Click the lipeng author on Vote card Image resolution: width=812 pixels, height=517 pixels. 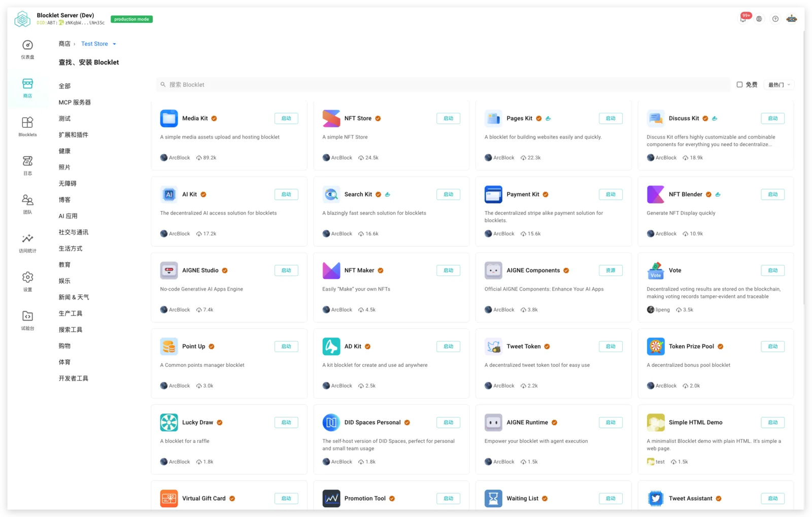click(x=658, y=310)
